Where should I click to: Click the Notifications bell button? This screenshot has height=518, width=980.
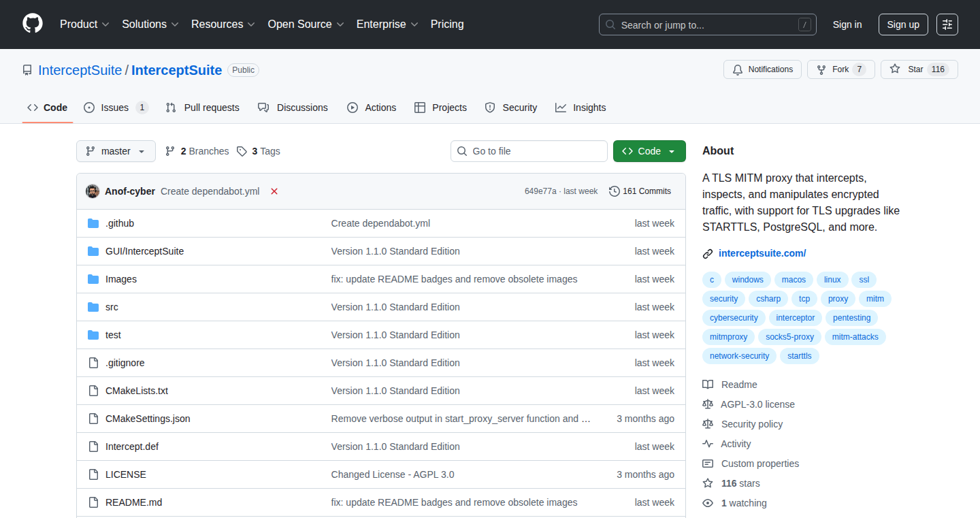762,69
